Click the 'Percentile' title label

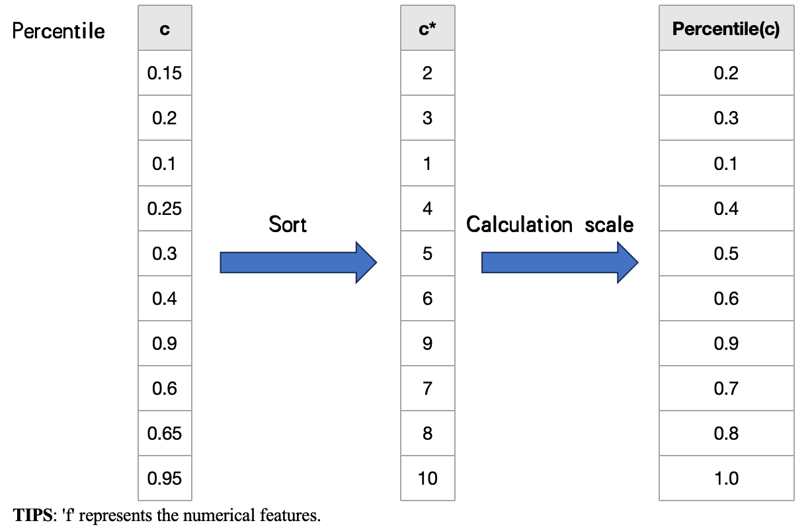(x=59, y=31)
